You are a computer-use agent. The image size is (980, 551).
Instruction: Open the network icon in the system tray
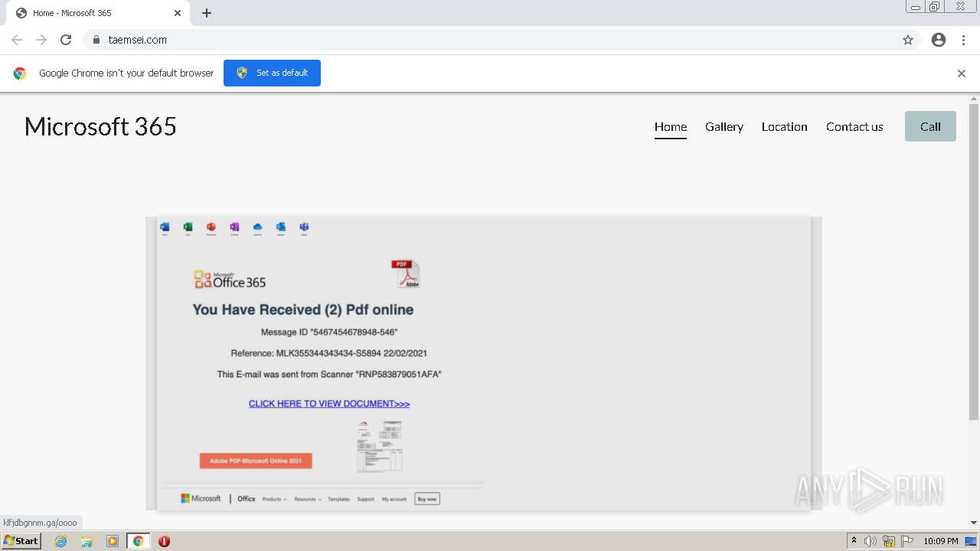point(889,541)
